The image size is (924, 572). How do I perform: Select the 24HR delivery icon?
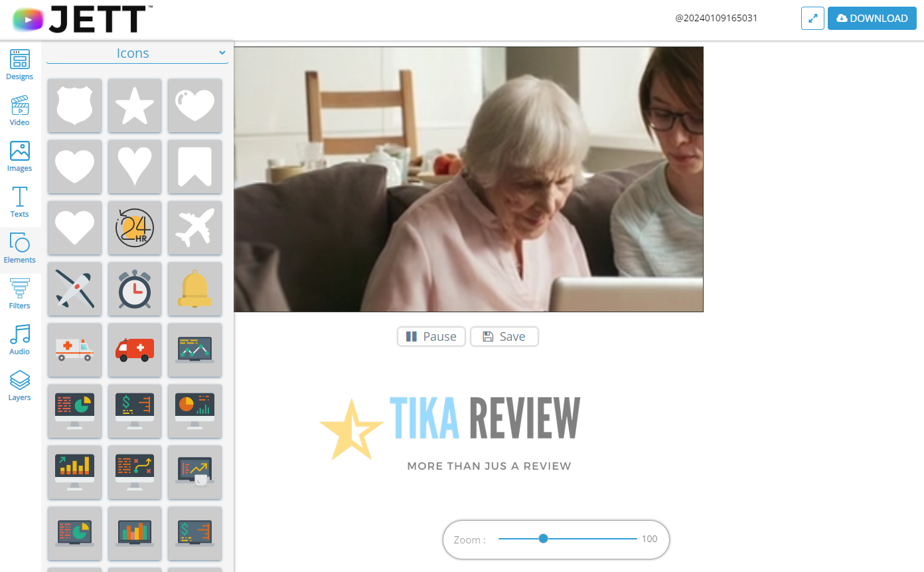134,228
